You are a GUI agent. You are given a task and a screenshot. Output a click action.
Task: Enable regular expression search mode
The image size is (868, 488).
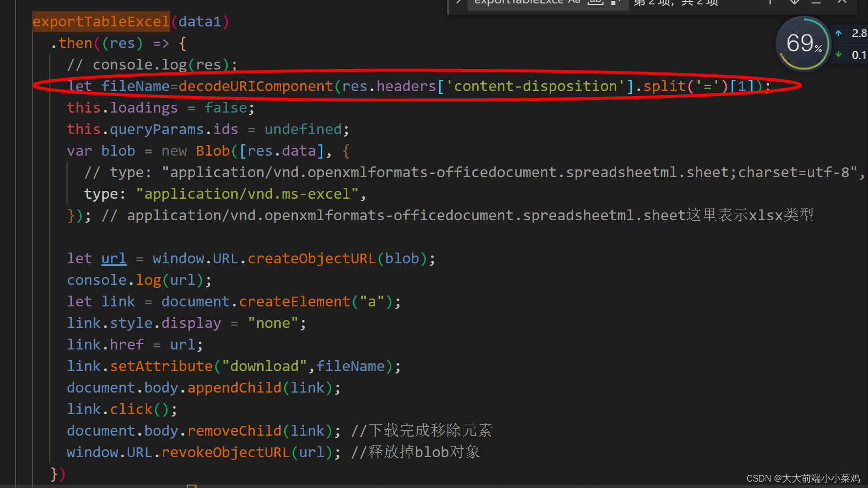coord(612,2)
